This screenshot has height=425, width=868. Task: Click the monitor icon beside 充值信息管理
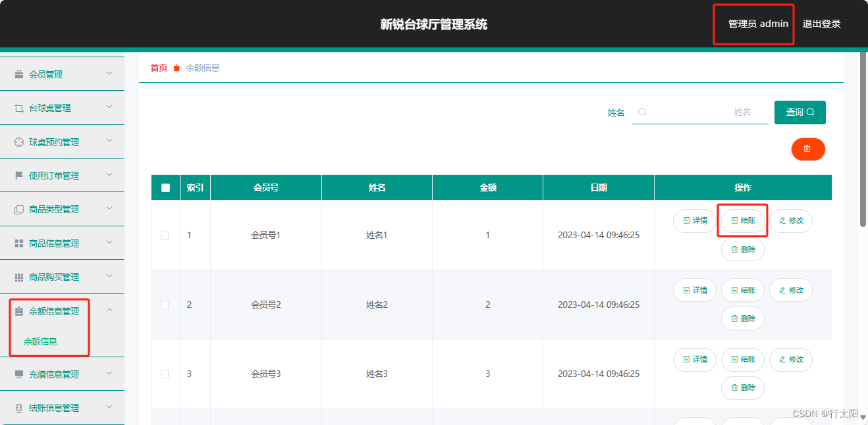(19, 374)
